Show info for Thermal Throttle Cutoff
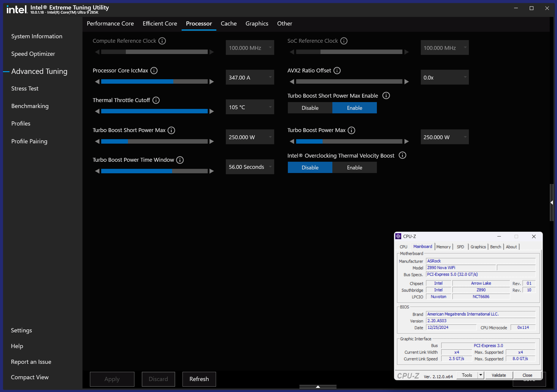 click(156, 100)
